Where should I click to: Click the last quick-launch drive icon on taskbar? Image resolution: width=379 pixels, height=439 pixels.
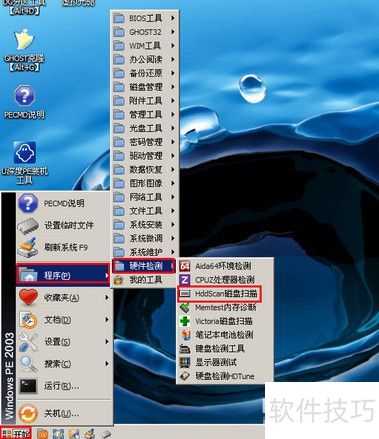[105, 434]
